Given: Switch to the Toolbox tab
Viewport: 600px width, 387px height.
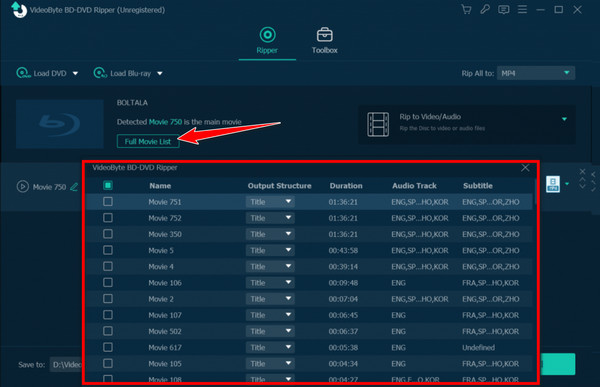Looking at the screenshot, I should (x=324, y=41).
